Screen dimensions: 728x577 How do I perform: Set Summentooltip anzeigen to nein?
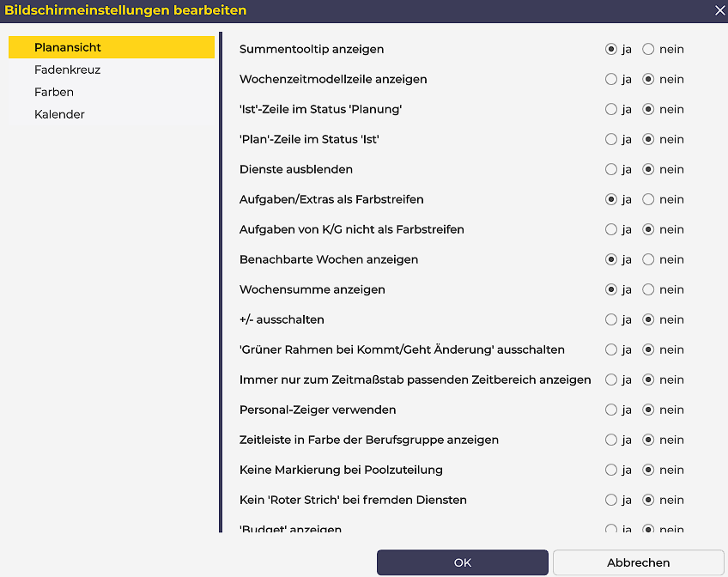[648, 49]
